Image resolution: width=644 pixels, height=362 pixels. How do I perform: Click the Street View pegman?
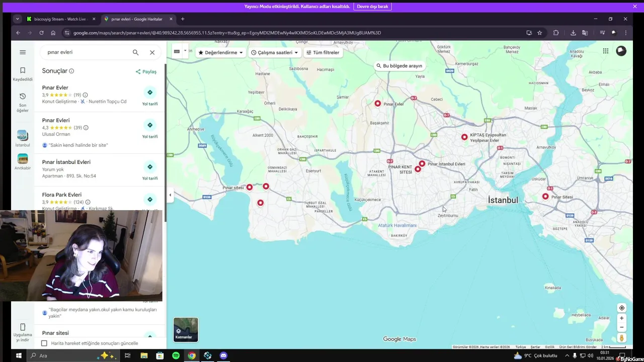point(622,338)
